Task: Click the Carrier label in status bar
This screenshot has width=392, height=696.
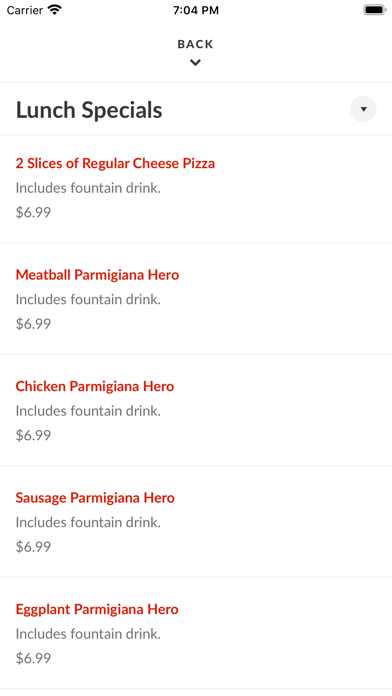Action: coord(24,10)
